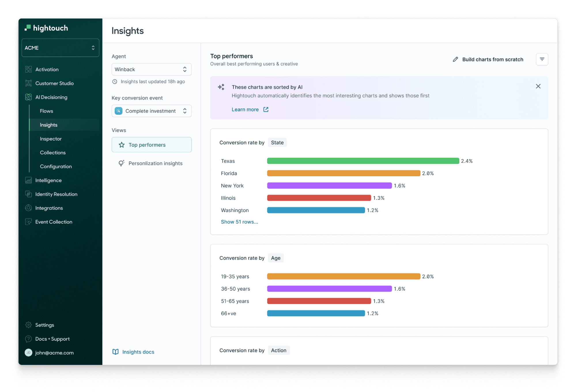Click Build charts from scratch
This screenshot has width=576, height=392.
coord(488,59)
